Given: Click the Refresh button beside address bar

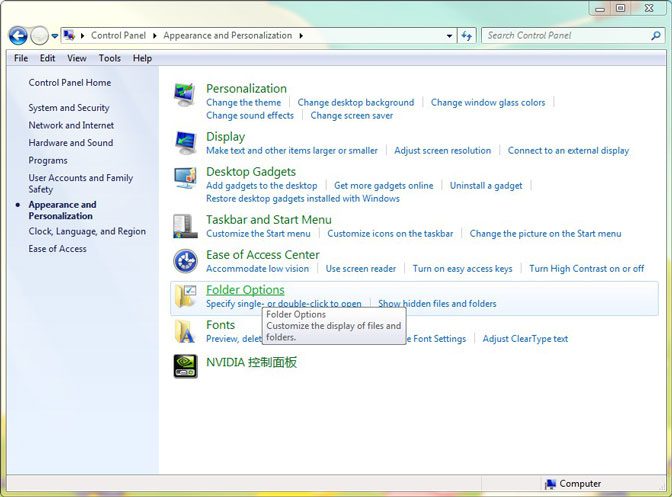Looking at the screenshot, I should tap(466, 36).
